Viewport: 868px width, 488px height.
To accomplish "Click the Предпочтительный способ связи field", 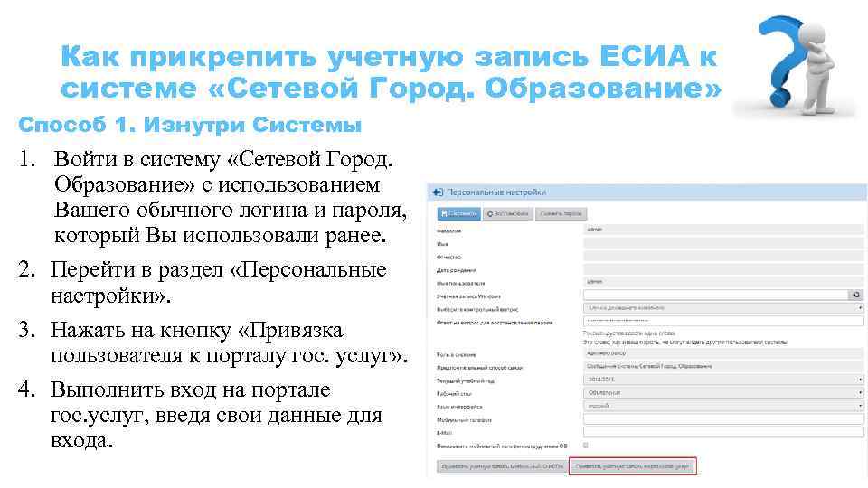I will pyautogui.click(x=723, y=366).
